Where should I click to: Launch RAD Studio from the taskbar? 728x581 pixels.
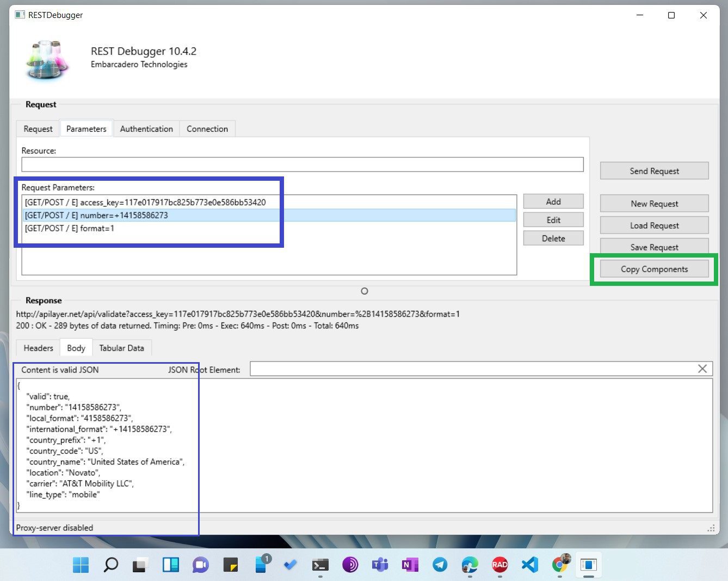499,565
